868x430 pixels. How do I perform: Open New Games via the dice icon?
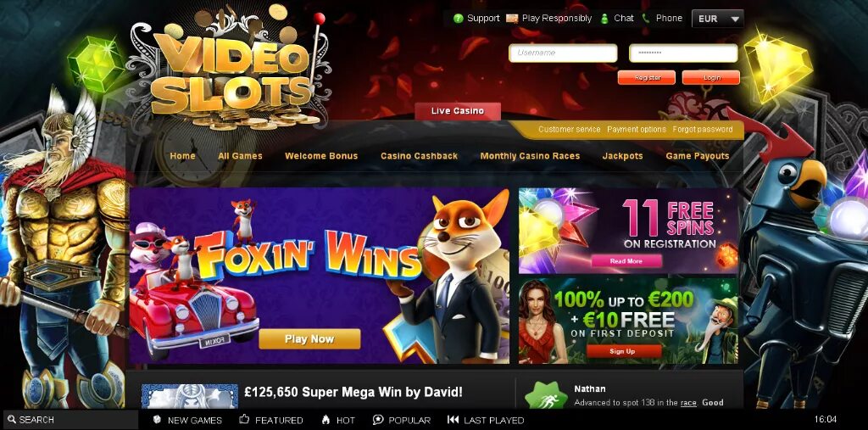(157, 420)
